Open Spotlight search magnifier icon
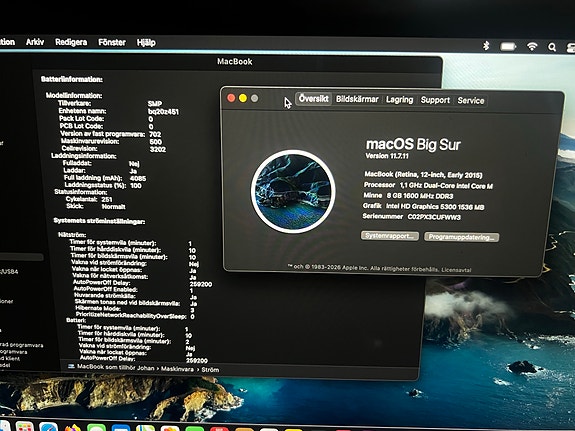Screen dimensions: 575x431 point(552,47)
